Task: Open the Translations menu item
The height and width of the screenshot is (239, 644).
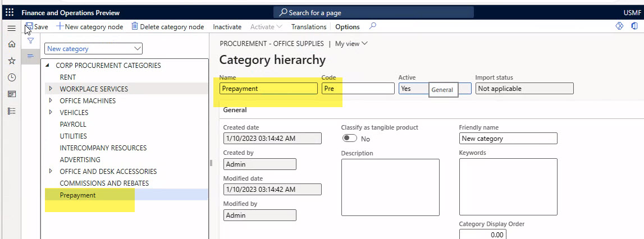Action: (x=308, y=27)
